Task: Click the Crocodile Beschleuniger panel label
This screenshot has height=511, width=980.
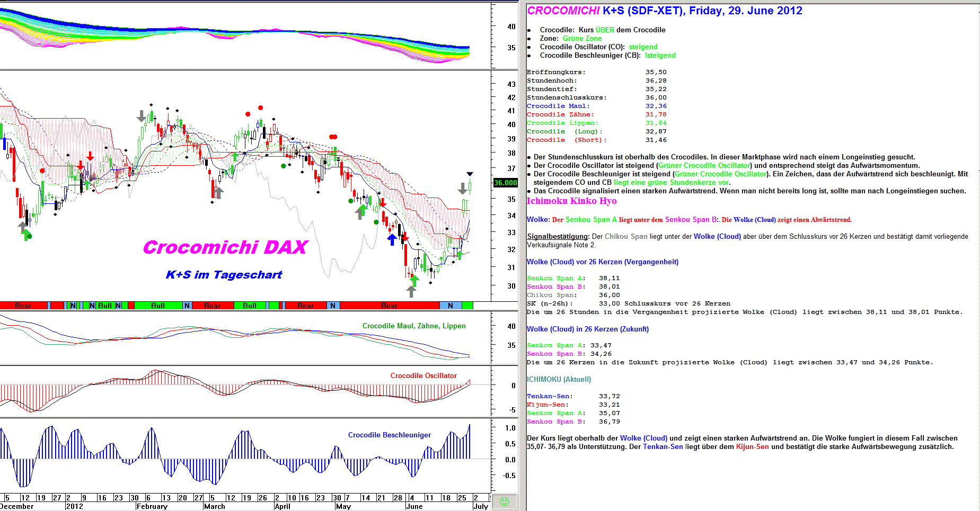Action: point(389,435)
